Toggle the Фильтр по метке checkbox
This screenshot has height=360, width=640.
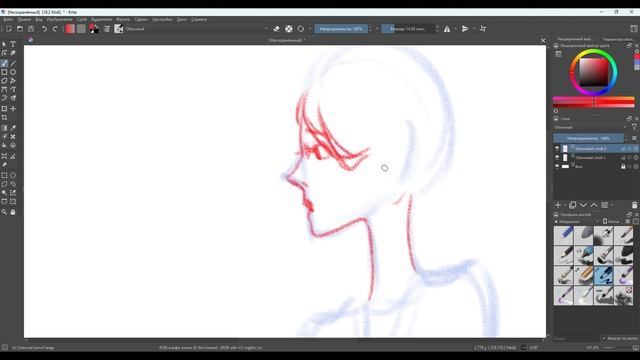(604, 338)
